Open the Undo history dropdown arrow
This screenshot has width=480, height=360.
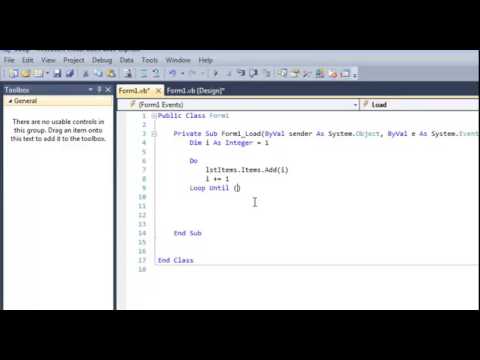click(182, 74)
